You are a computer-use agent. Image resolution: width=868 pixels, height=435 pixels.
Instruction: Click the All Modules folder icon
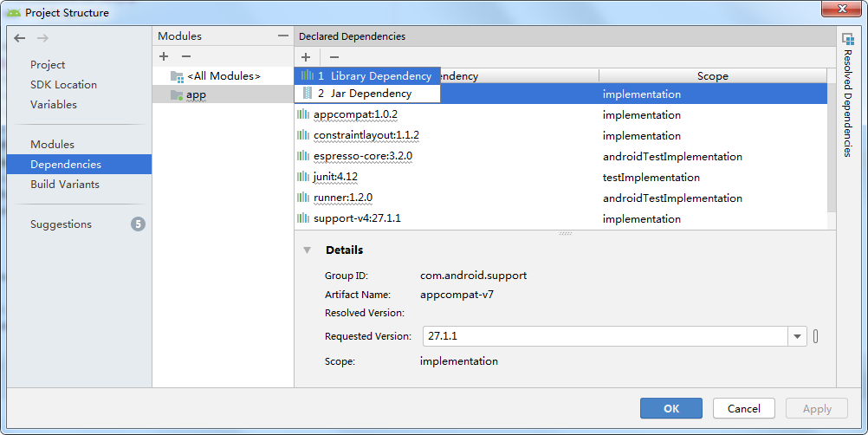click(x=177, y=77)
